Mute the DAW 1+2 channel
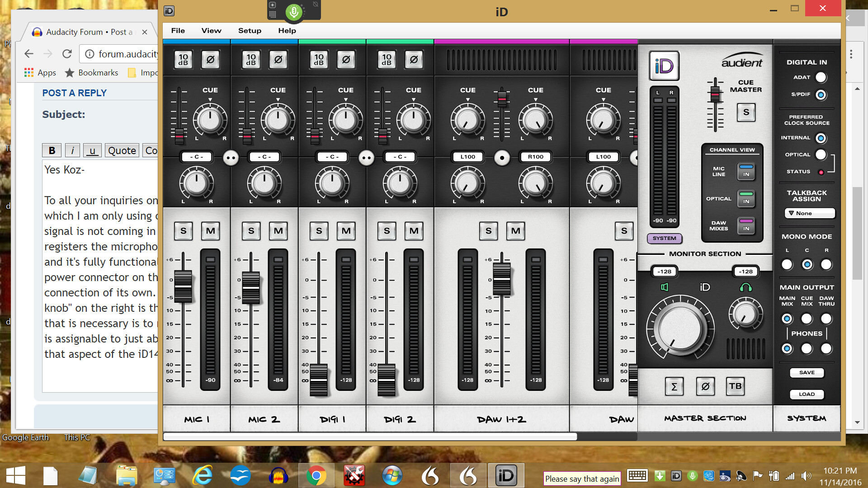Viewport: 868px width, 488px height. click(515, 231)
